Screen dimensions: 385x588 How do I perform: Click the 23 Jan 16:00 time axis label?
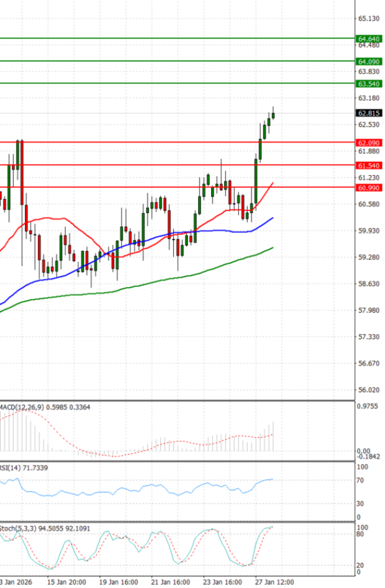point(223,582)
